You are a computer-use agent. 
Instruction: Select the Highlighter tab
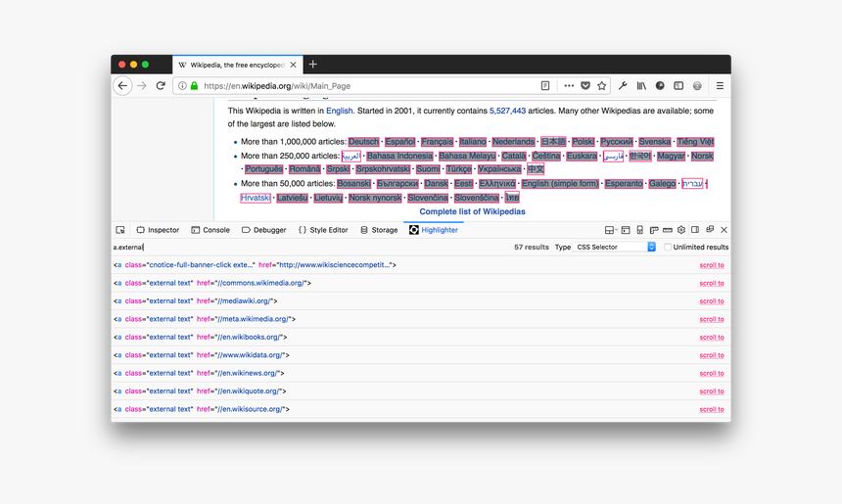[x=434, y=230]
